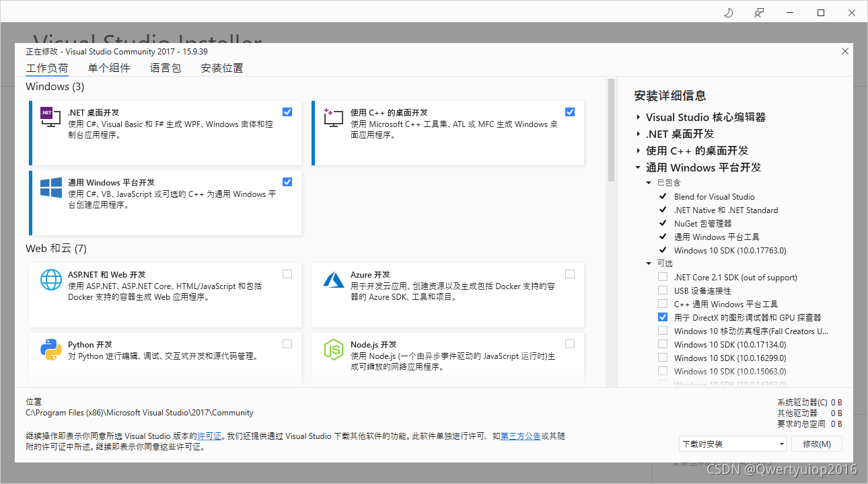Click the 修改(M) button
Viewport: 868px width, 484px height.
pos(817,444)
